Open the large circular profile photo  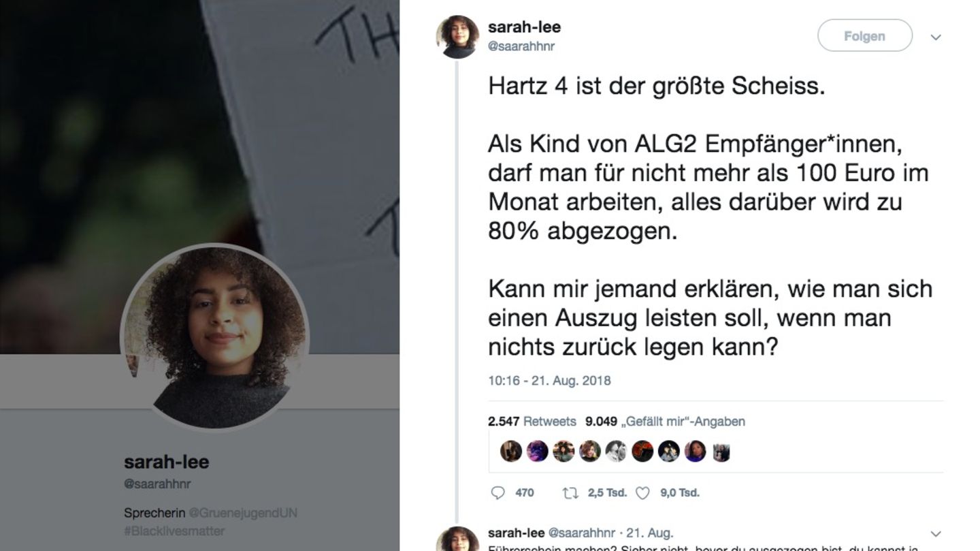click(214, 337)
